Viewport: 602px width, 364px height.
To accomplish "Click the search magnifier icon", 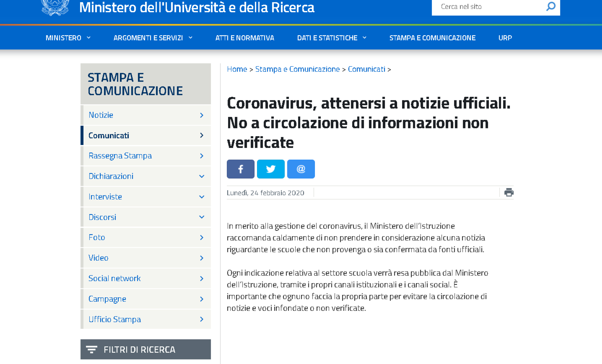I will tap(551, 7).
